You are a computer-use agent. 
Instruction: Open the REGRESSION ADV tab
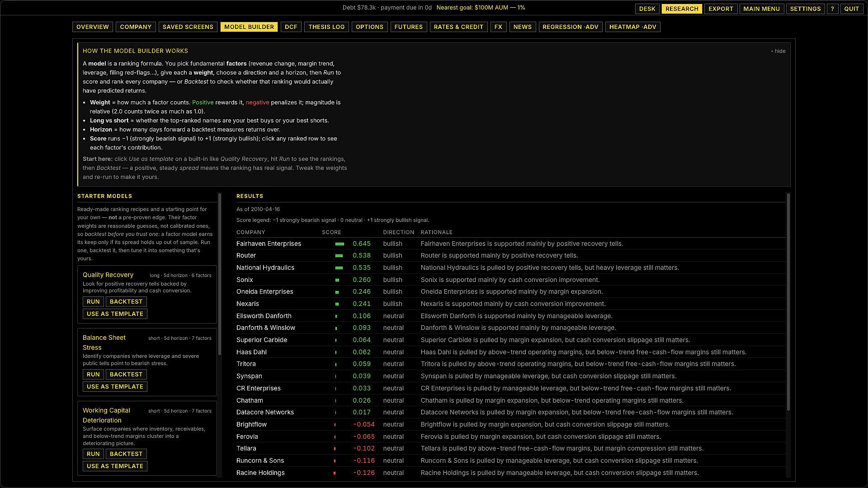point(571,27)
